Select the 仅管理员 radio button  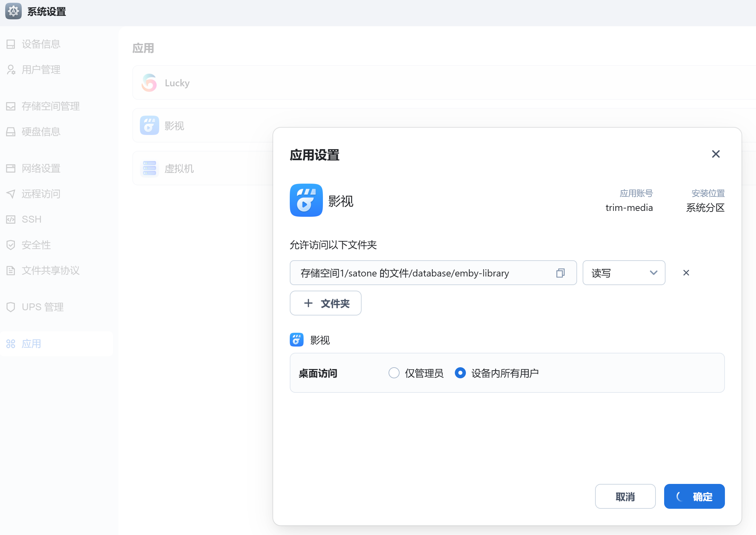(394, 373)
